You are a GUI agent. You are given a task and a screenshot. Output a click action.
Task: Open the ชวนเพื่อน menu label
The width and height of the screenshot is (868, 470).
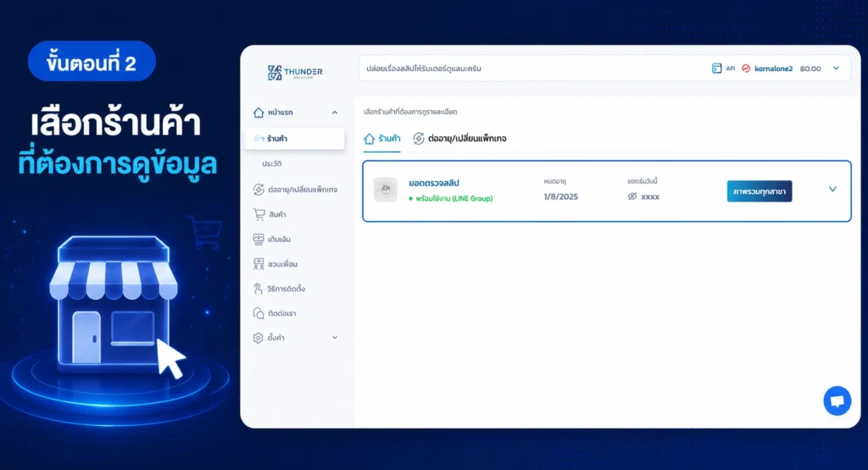(x=283, y=264)
